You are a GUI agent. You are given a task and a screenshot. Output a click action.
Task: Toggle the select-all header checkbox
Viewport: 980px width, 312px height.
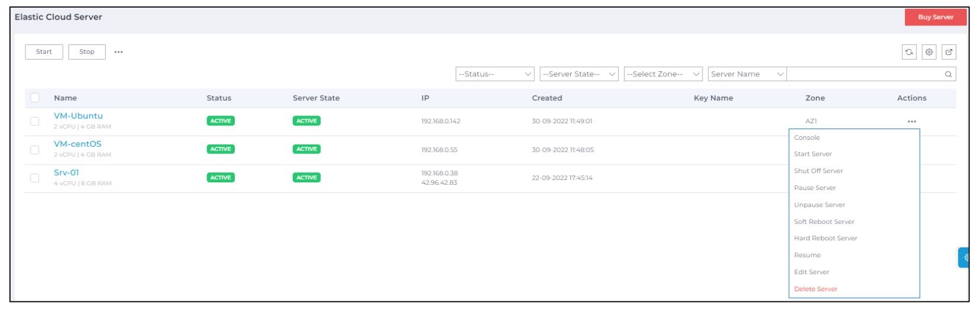click(x=35, y=98)
